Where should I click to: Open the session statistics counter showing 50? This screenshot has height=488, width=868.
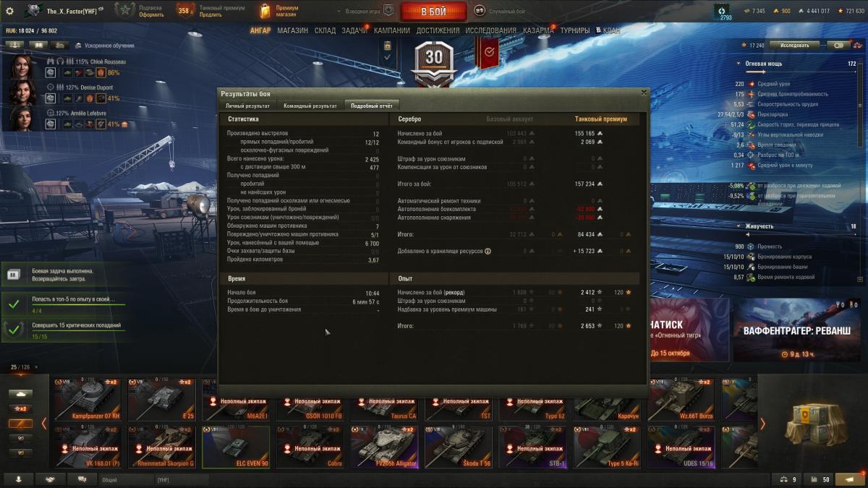coord(818,479)
